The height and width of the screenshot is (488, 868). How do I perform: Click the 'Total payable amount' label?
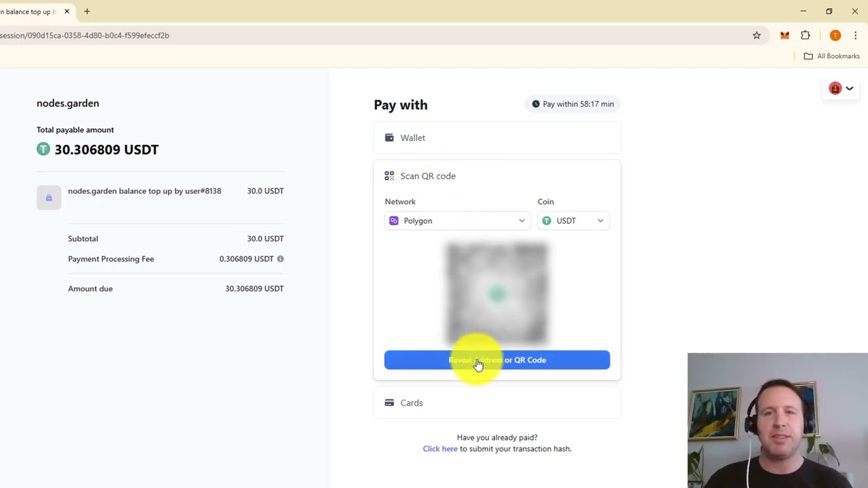75,130
